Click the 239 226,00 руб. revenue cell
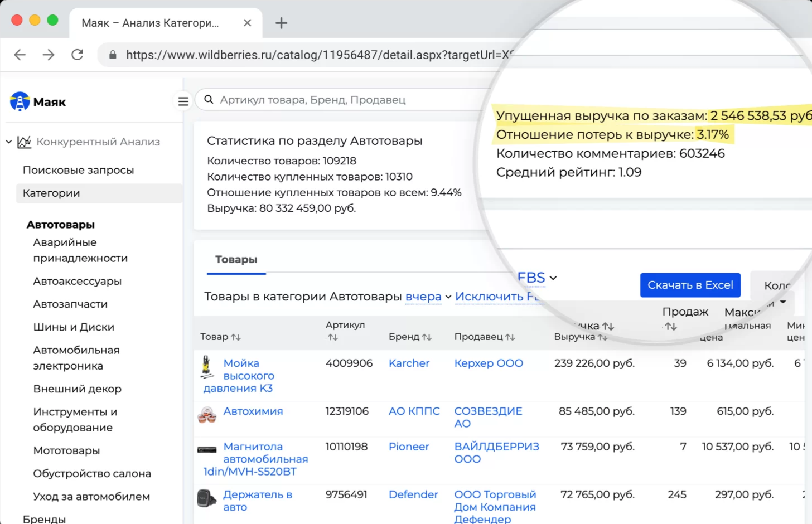 pyautogui.click(x=594, y=363)
